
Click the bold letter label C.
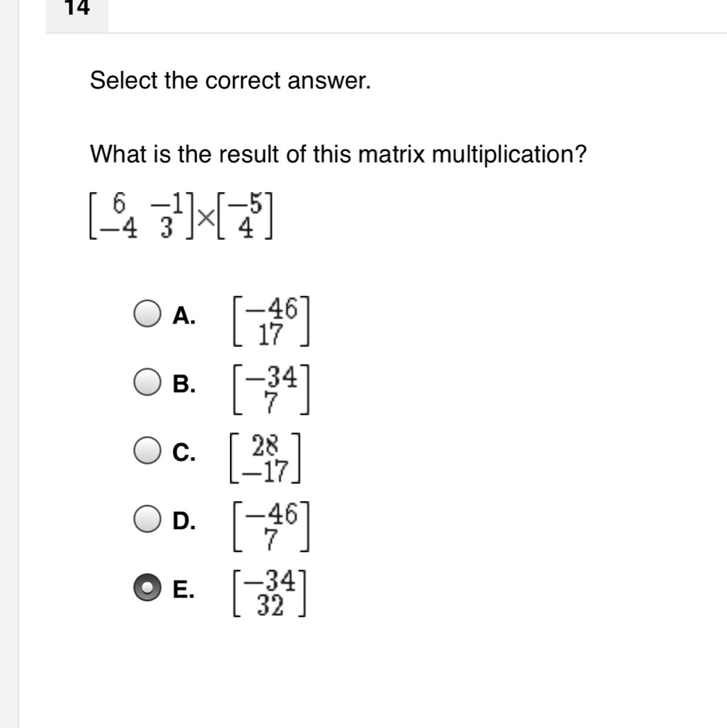184,453
